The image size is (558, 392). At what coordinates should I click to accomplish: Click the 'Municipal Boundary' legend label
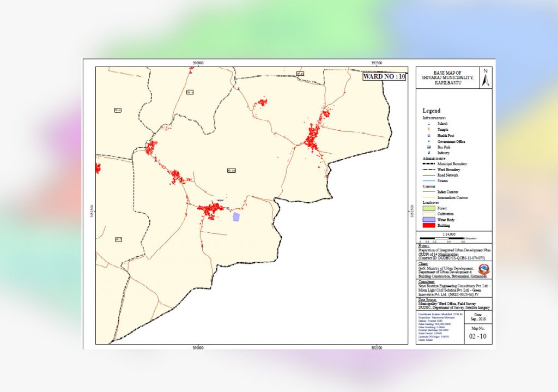(x=452, y=164)
